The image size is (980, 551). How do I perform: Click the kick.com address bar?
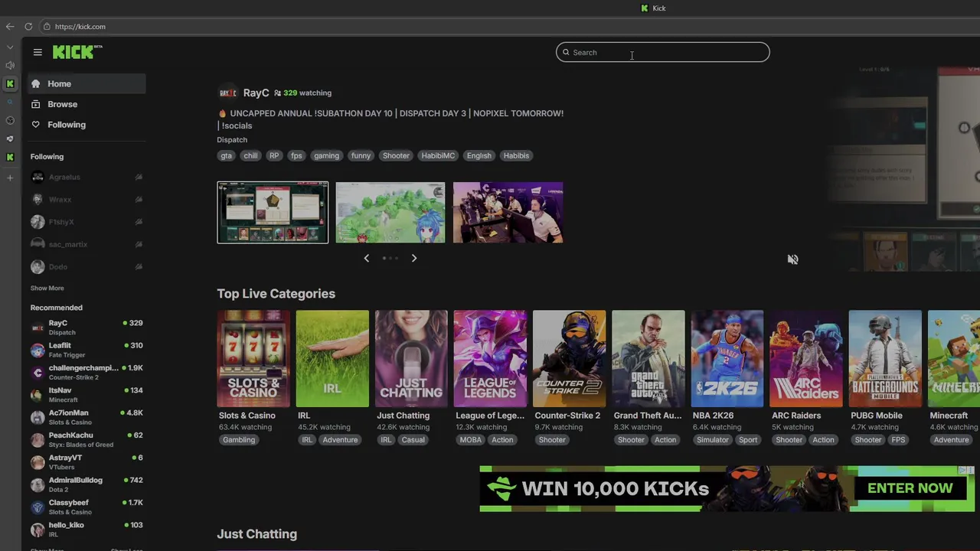coord(80,27)
